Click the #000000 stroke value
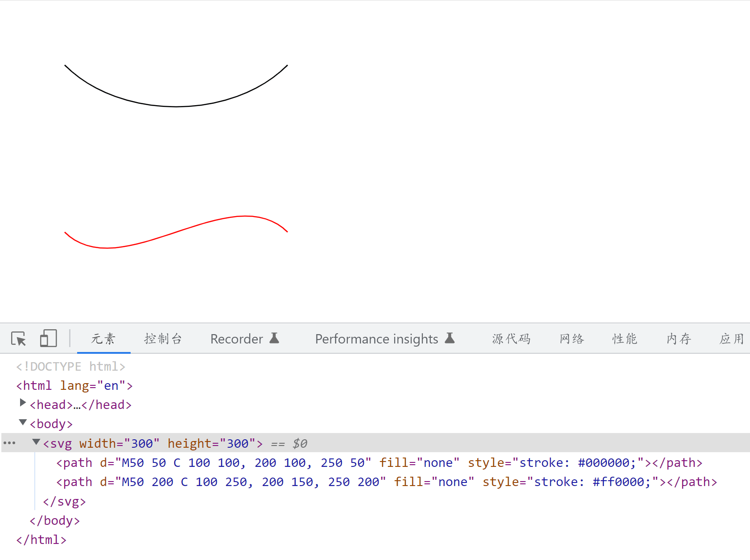Viewport: 750px width, 560px height. pos(604,462)
